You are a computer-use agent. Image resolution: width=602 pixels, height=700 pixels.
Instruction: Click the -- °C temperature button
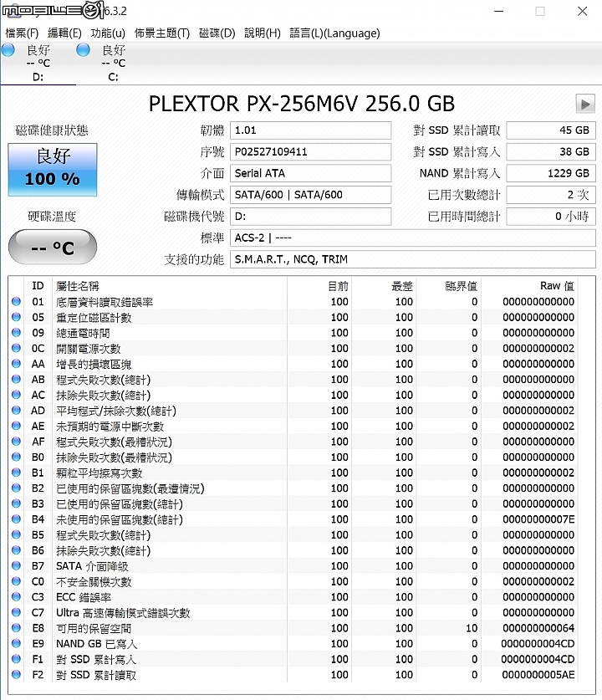coord(52,247)
